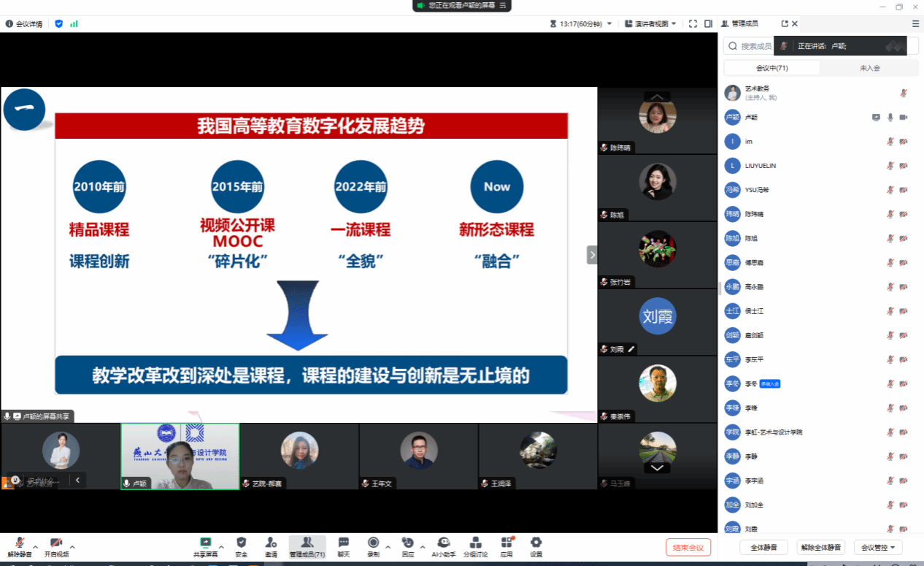Expand the 演讲者视图 view dropdown
Screen dimensions: 924x566
(650, 23)
